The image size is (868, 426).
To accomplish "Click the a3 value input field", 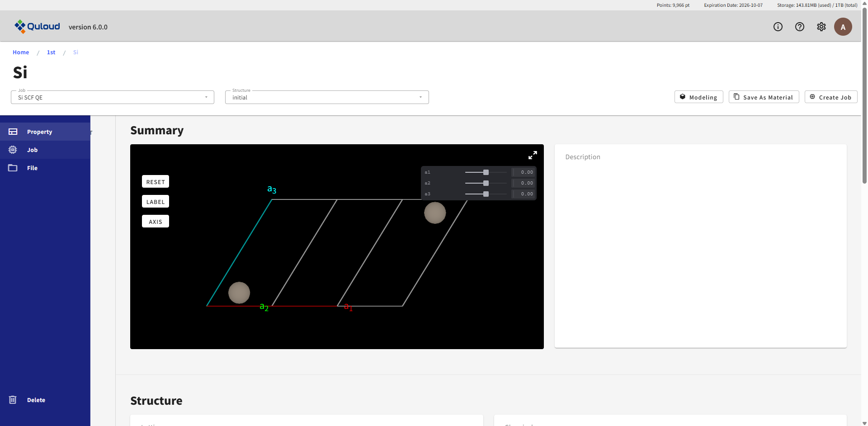I will pyautogui.click(x=524, y=194).
